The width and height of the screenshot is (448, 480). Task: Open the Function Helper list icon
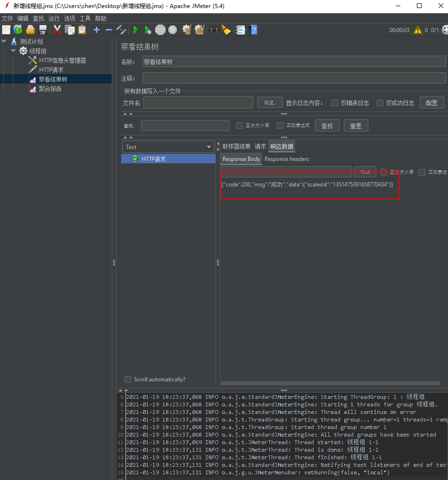(241, 30)
